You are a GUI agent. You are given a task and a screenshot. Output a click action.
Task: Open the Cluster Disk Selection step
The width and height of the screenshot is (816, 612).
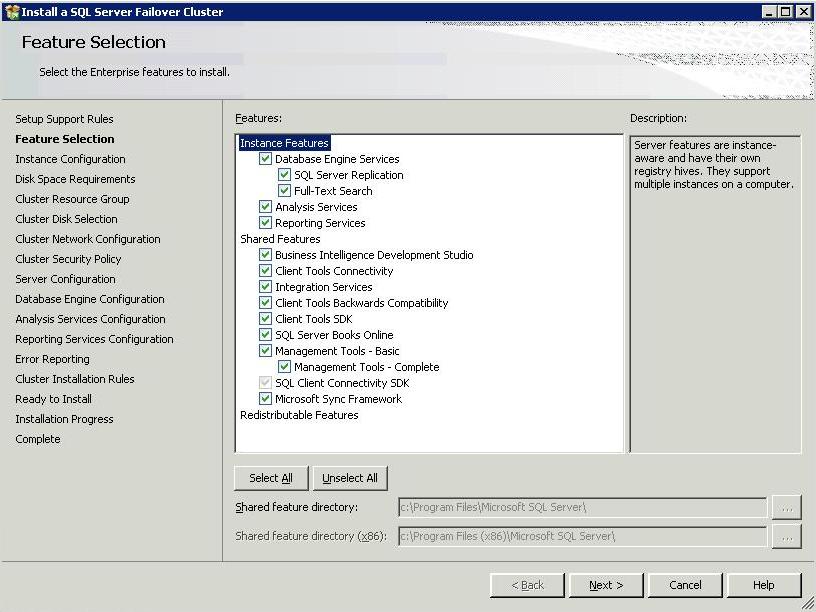click(x=65, y=218)
